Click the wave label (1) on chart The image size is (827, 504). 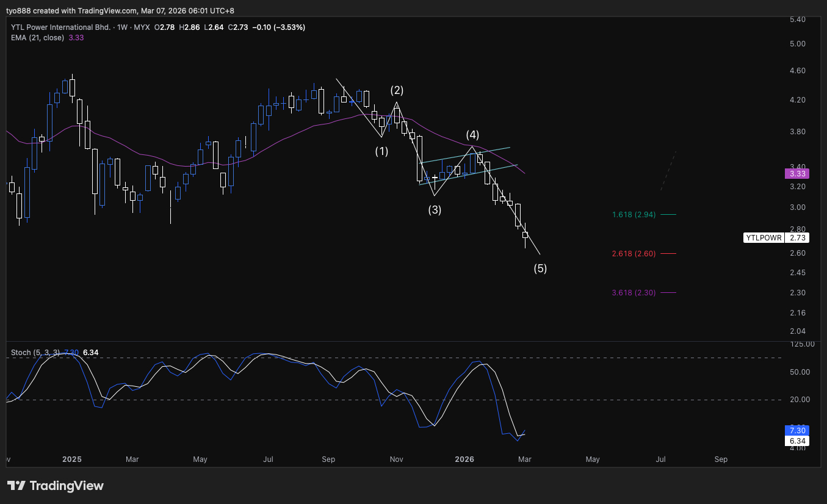tap(381, 151)
